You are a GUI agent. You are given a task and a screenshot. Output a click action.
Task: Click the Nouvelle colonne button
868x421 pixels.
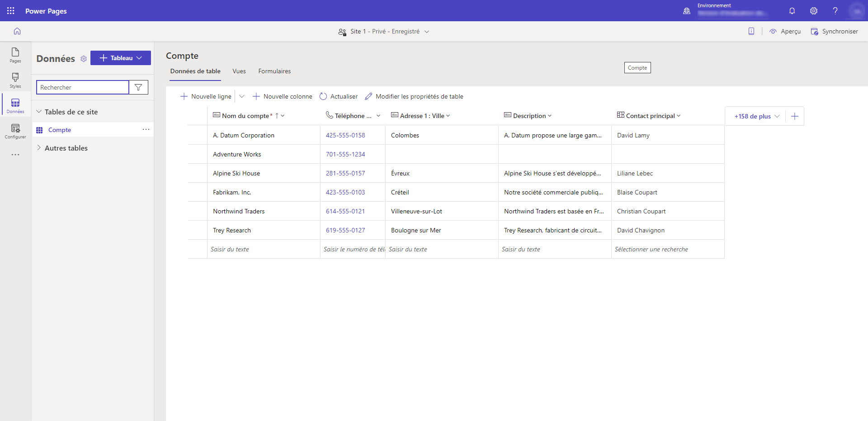coord(283,96)
